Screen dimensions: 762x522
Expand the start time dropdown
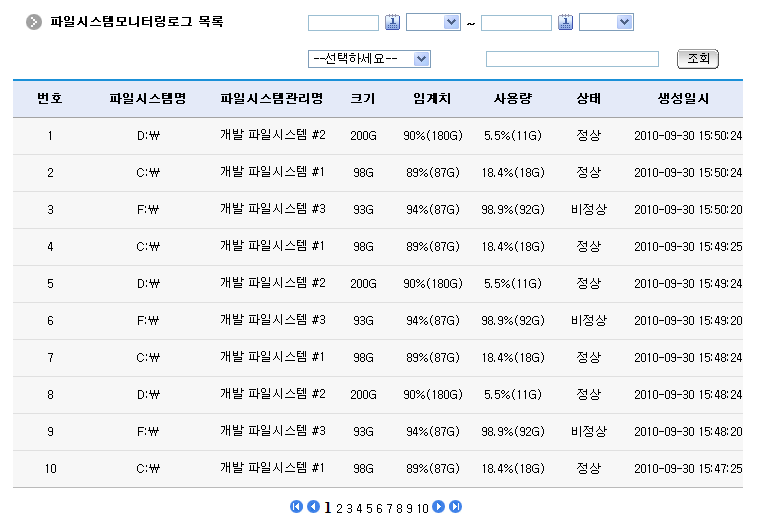click(x=433, y=22)
